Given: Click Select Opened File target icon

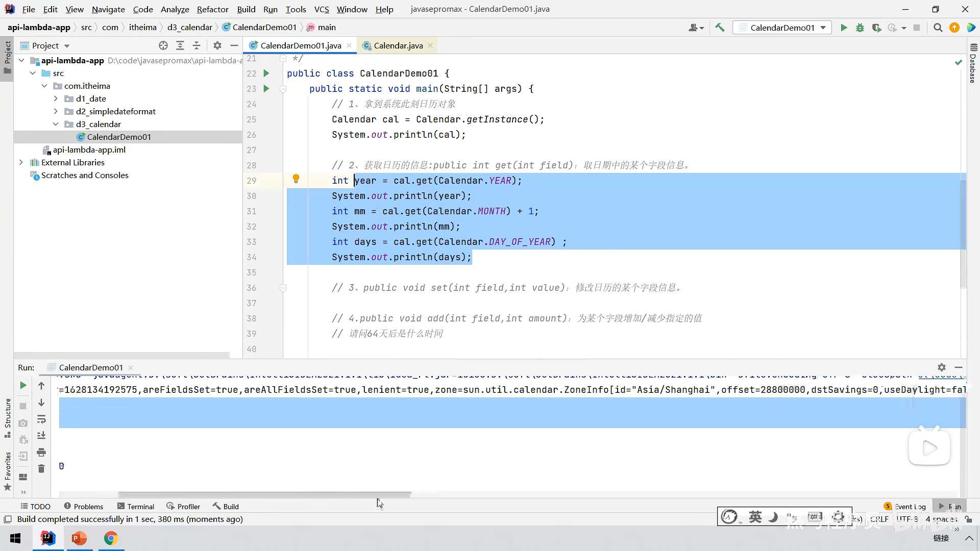Looking at the screenshot, I should [163, 45].
